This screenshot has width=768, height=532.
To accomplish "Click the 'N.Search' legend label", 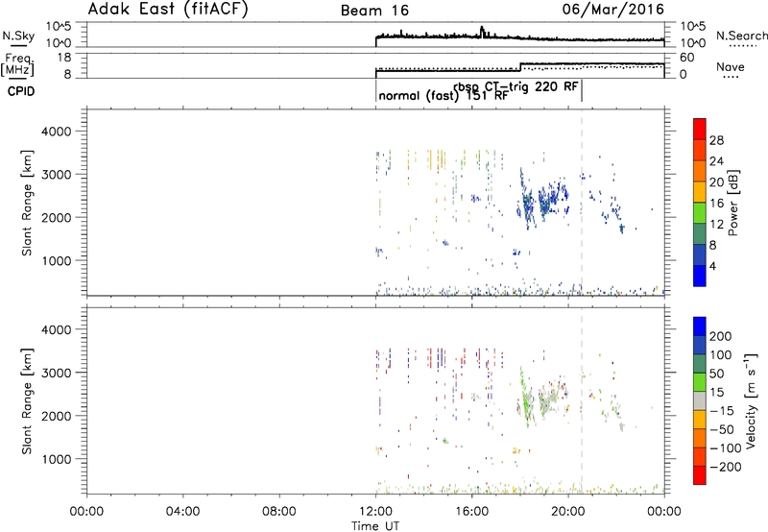I will (741, 36).
